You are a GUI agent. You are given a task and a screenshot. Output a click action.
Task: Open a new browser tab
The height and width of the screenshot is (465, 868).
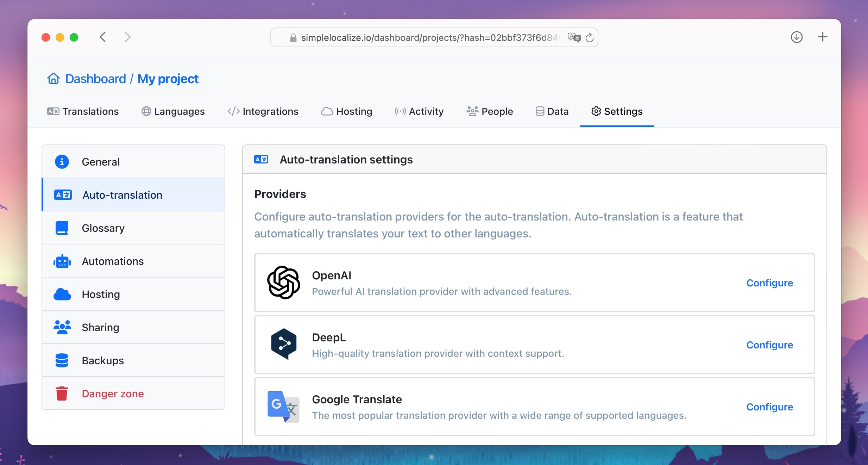[823, 37]
